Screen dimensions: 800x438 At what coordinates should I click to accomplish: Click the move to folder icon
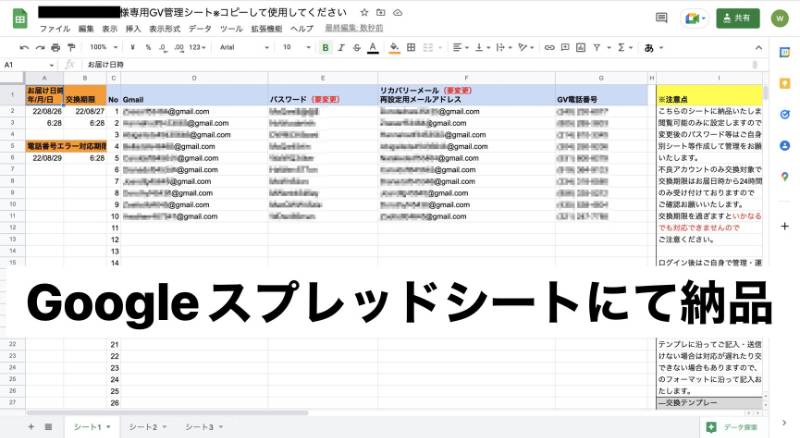381,12
